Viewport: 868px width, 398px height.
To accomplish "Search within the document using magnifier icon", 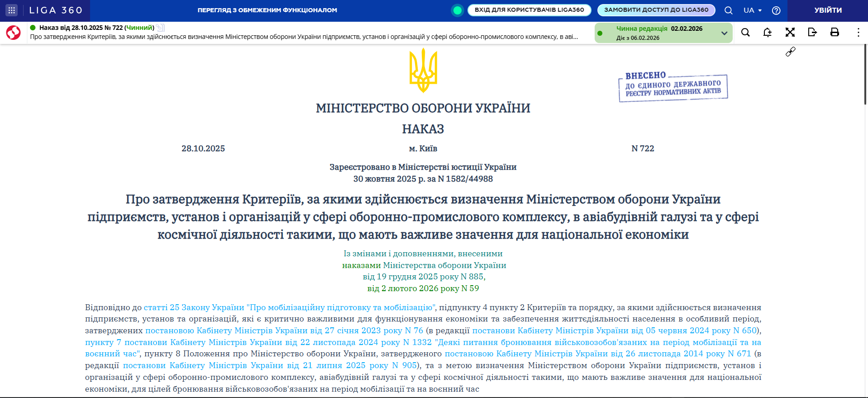I will [745, 32].
